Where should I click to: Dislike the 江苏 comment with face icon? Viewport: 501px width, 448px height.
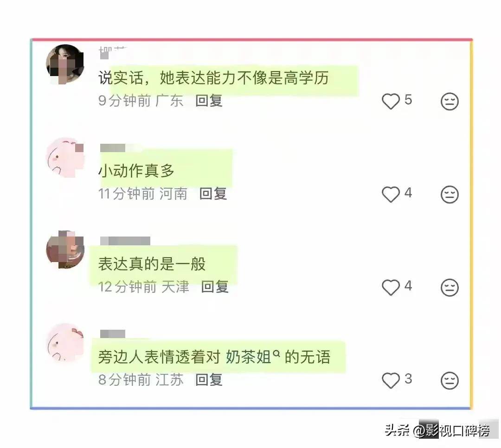450,380
